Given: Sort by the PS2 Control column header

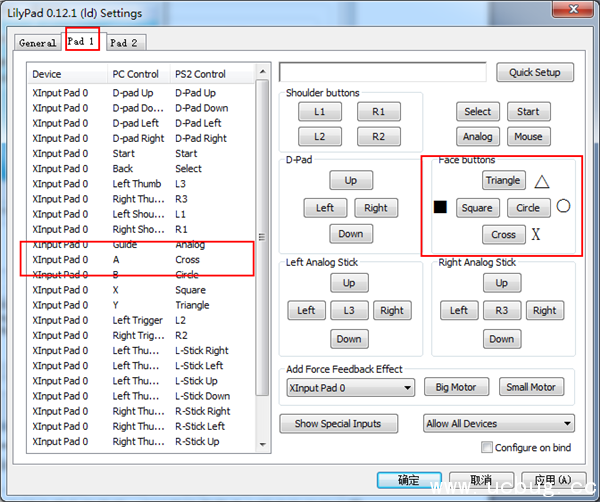Looking at the screenshot, I should (212, 74).
